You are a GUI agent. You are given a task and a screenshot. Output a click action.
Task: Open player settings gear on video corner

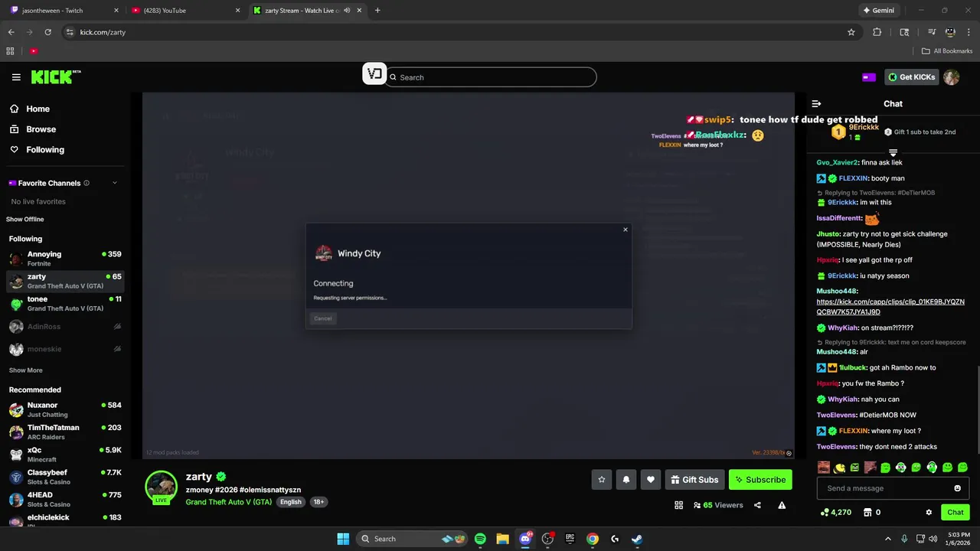pyautogui.click(x=789, y=453)
